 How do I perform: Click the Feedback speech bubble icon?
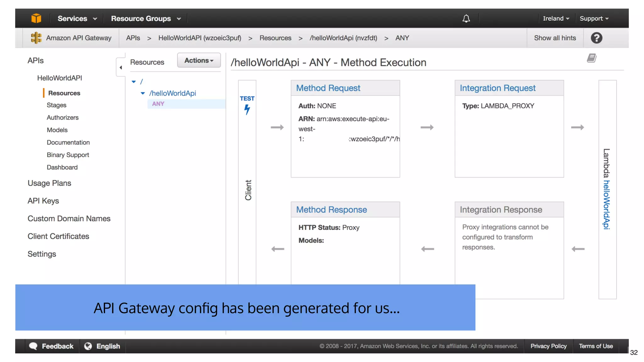coord(33,346)
